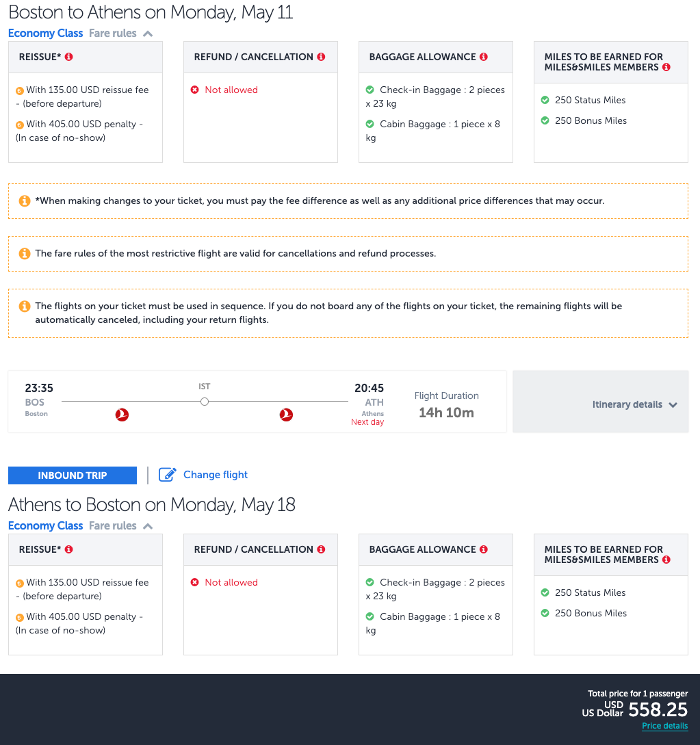Click the Change flight link
700x745 pixels.
click(215, 475)
